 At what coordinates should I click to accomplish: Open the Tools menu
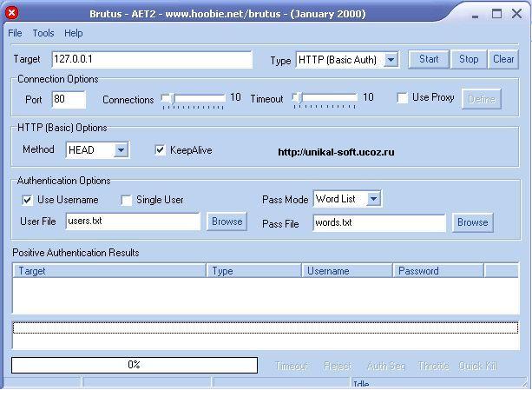[x=43, y=33]
